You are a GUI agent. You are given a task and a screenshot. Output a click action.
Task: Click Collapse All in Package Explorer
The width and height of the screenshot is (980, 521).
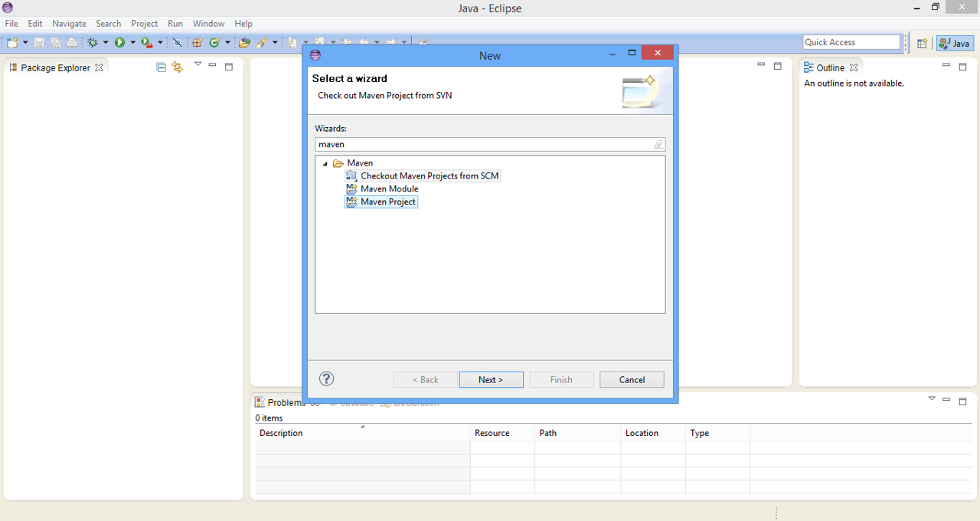tap(161, 67)
